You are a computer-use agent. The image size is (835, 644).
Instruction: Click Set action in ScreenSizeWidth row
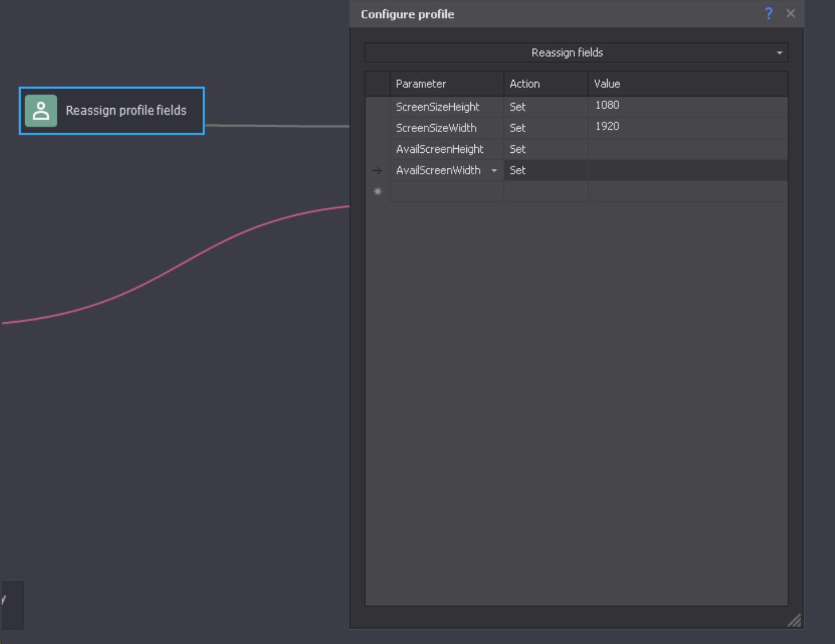546,128
